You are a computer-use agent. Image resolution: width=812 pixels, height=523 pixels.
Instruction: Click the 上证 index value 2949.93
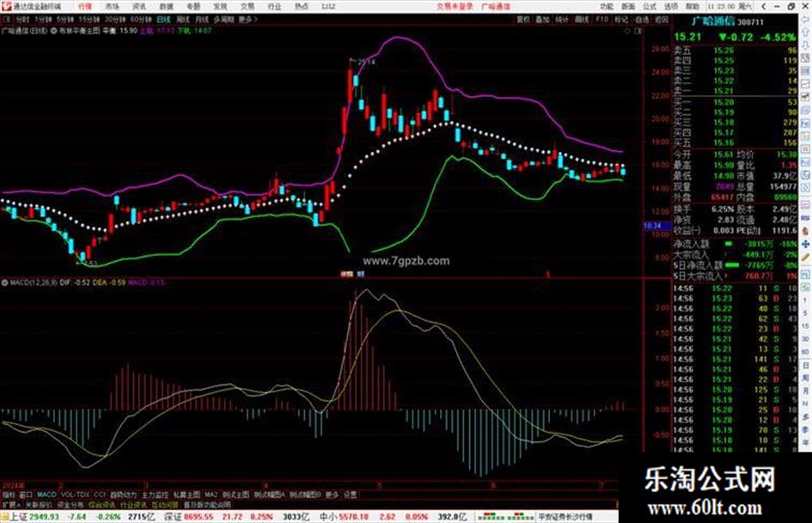coord(44,517)
